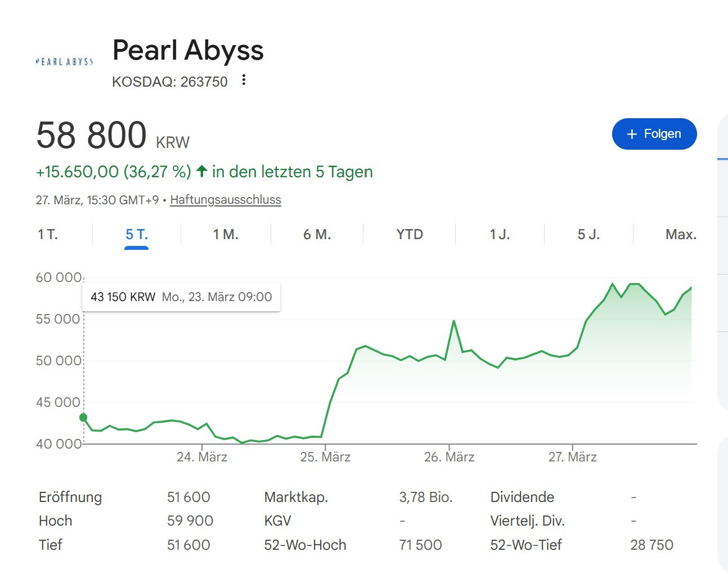Click the green chart start point marker
728x574 pixels.
[x=83, y=418]
